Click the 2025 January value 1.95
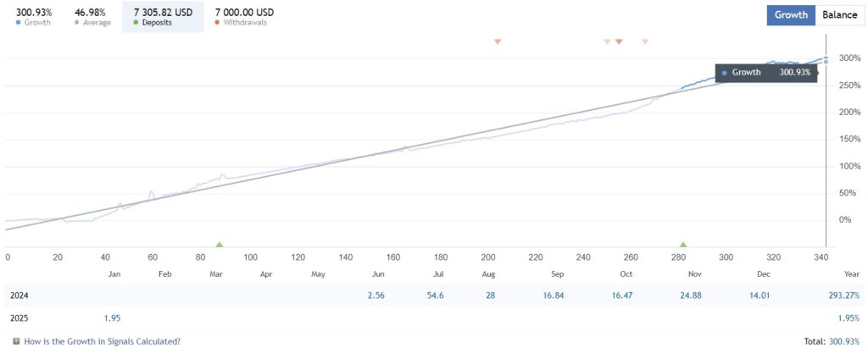 click(111, 319)
